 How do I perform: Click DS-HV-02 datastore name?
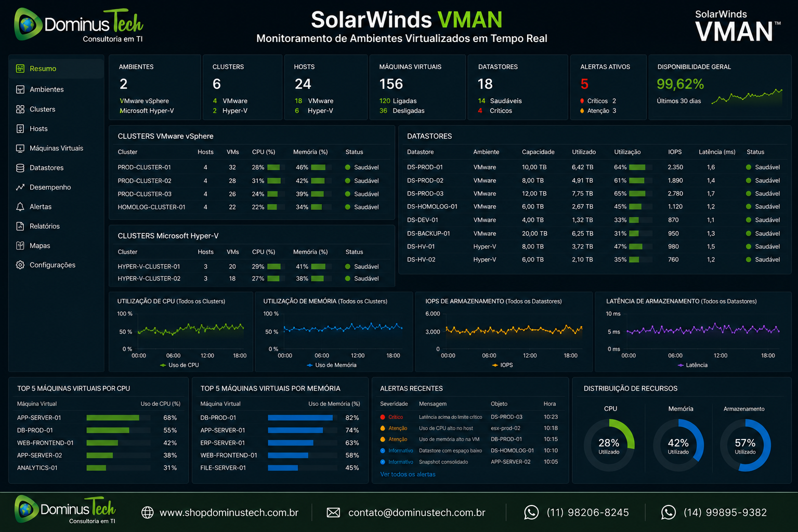421,259
